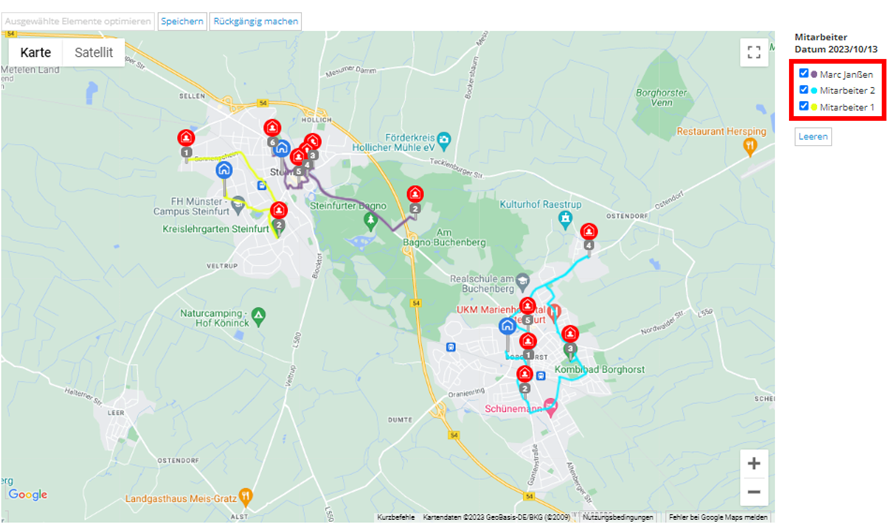Select red stop 3 marker near Kombibad Borghorst

pos(570,334)
